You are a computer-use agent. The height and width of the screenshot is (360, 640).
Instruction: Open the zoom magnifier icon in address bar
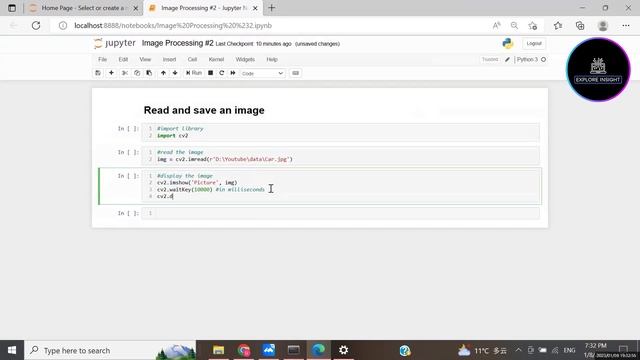point(514,26)
